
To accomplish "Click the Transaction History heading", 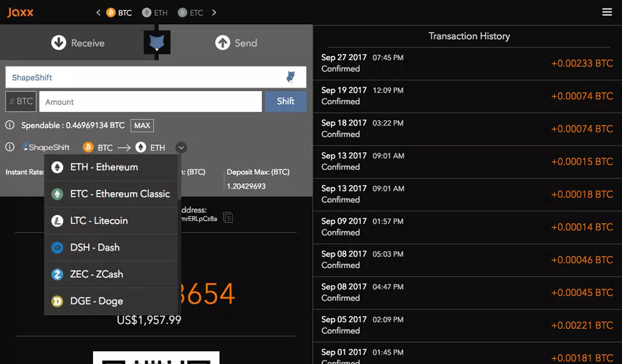I will pos(470,36).
